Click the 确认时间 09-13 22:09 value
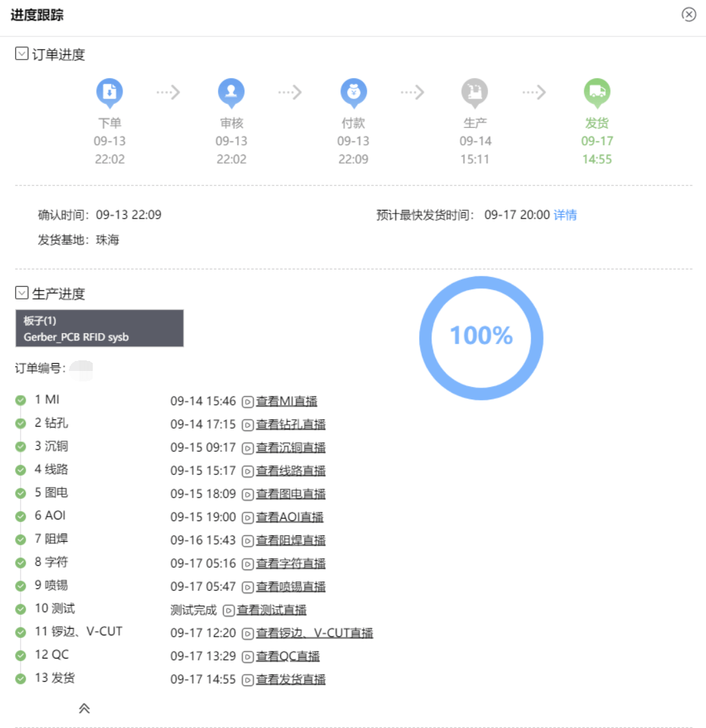 (128, 215)
